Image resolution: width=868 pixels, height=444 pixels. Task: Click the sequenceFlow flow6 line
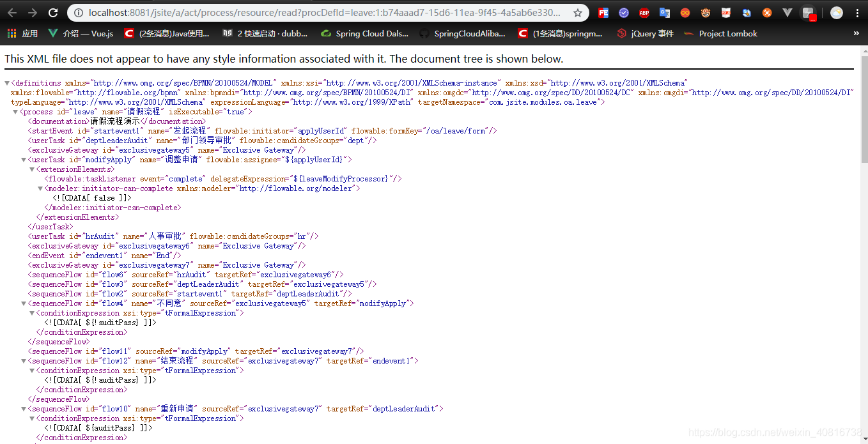coord(186,275)
